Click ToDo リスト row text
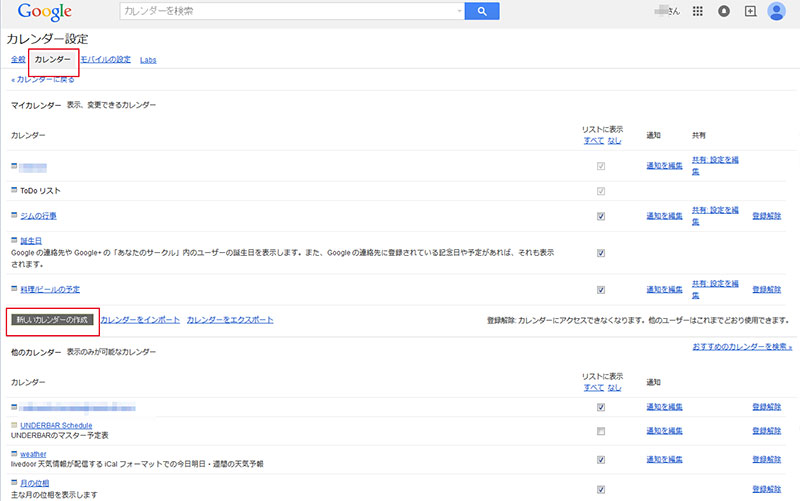 40,191
